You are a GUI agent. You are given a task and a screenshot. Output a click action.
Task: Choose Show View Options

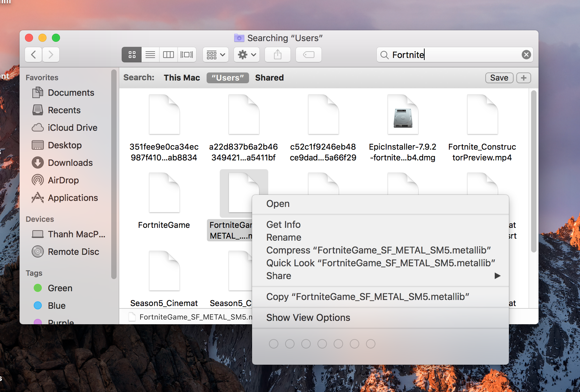click(380, 318)
